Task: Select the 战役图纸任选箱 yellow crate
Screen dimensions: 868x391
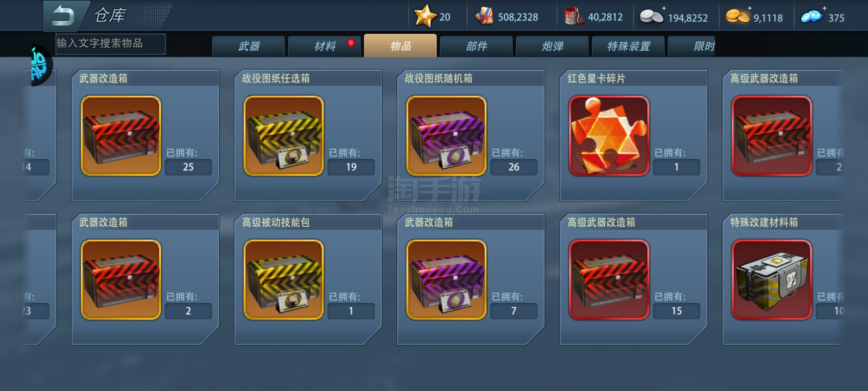Action: pyautogui.click(x=284, y=136)
